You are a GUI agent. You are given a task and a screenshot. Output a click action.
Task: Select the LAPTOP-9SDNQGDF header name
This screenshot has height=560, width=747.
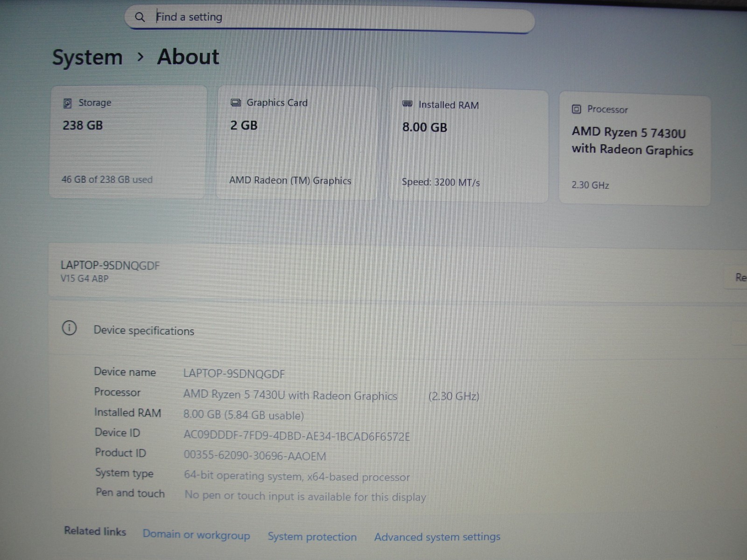(110, 266)
